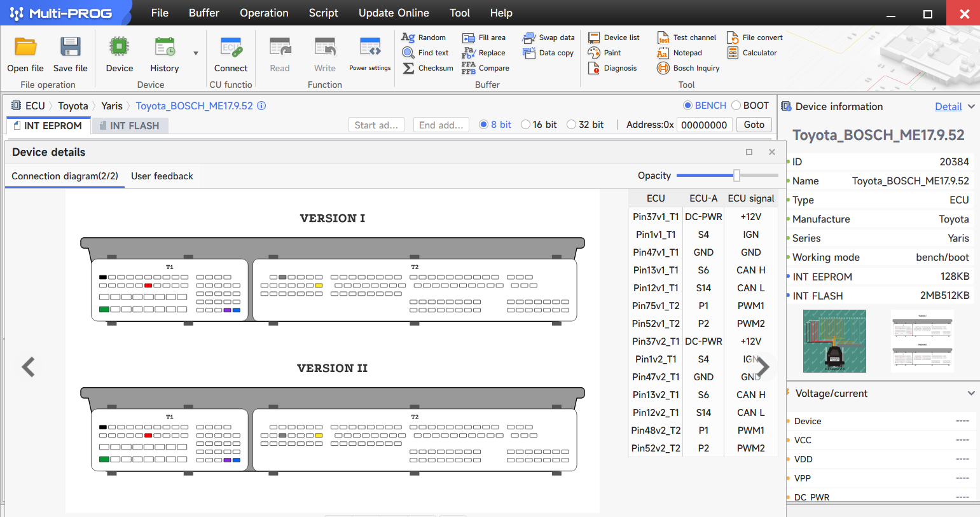
Task: Adjust the Opacity slider handle
Action: click(x=736, y=175)
